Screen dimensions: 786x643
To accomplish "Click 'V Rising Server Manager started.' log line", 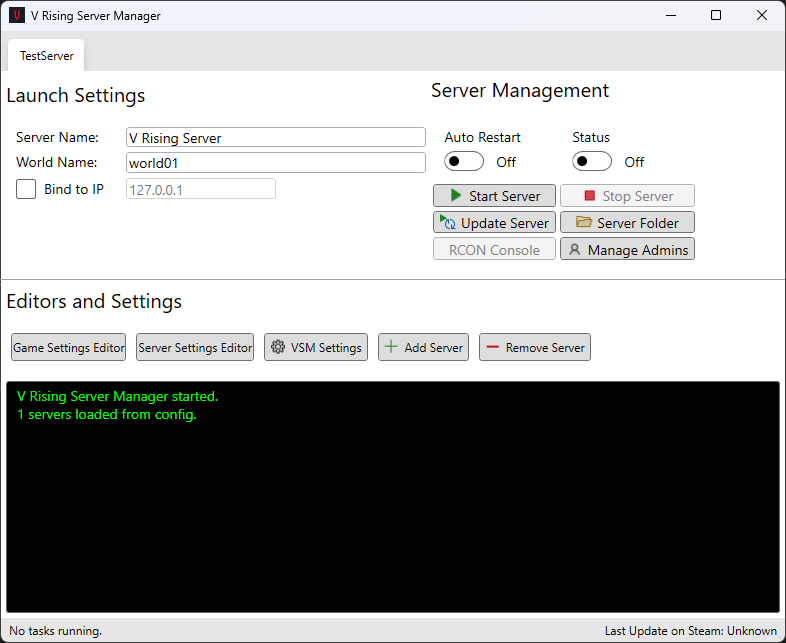I will coord(117,396).
